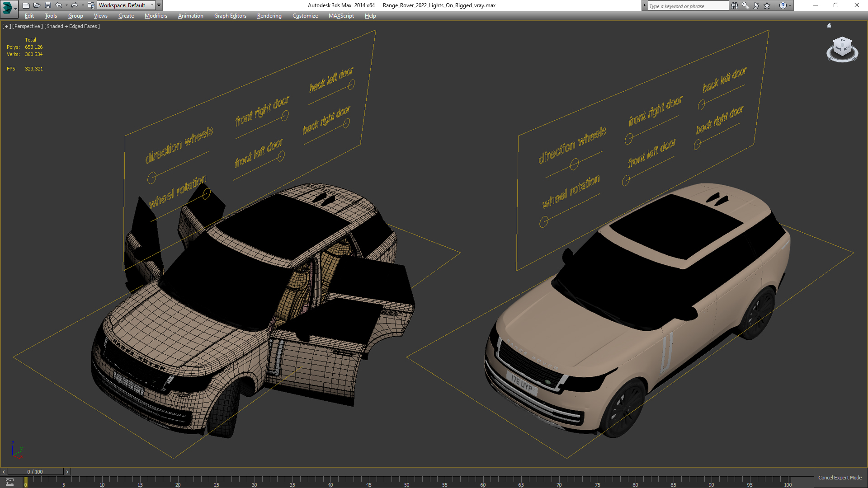This screenshot has width=868, height=488.
Task: Open the Undo history dropdown arrow
Action: (66, 5)
